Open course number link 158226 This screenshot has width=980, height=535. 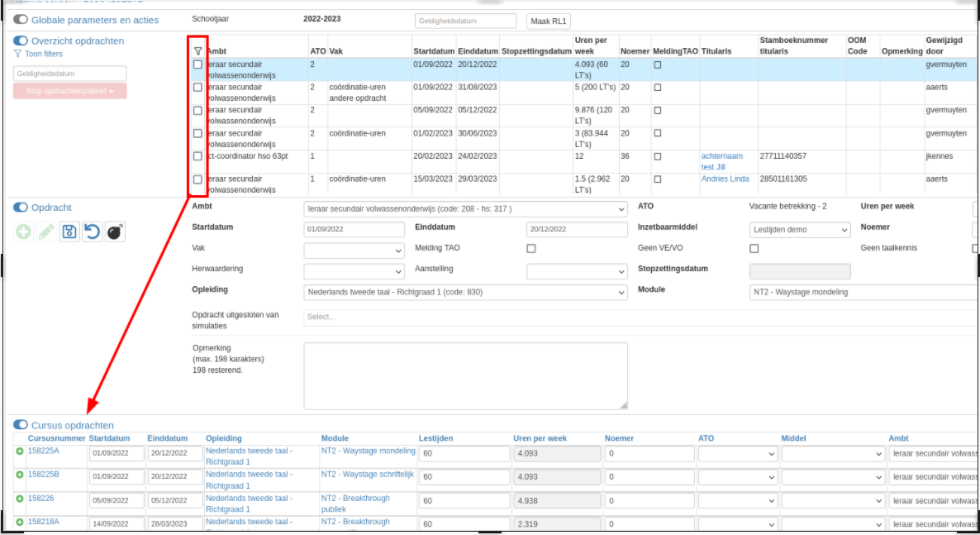[x=41, y=499]
